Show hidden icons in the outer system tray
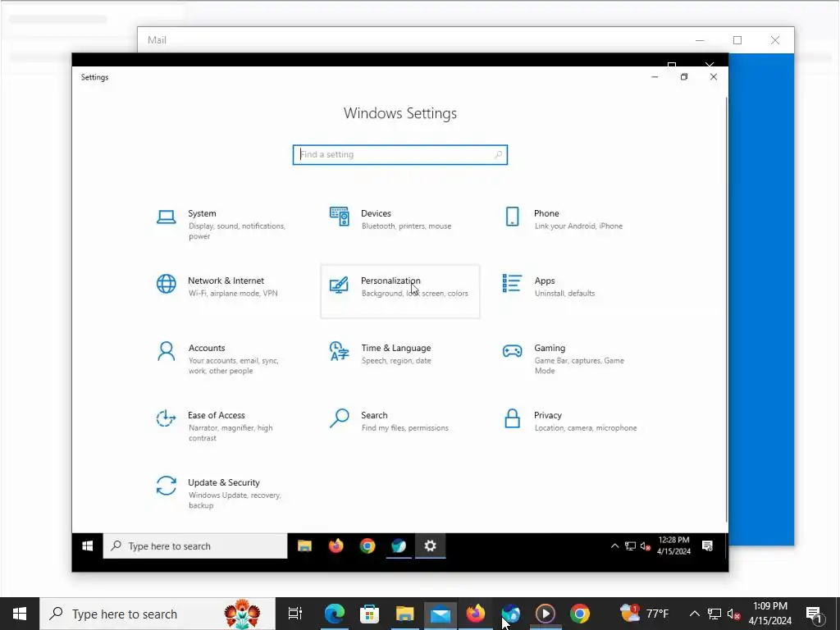840x630 pixels. 694,614
